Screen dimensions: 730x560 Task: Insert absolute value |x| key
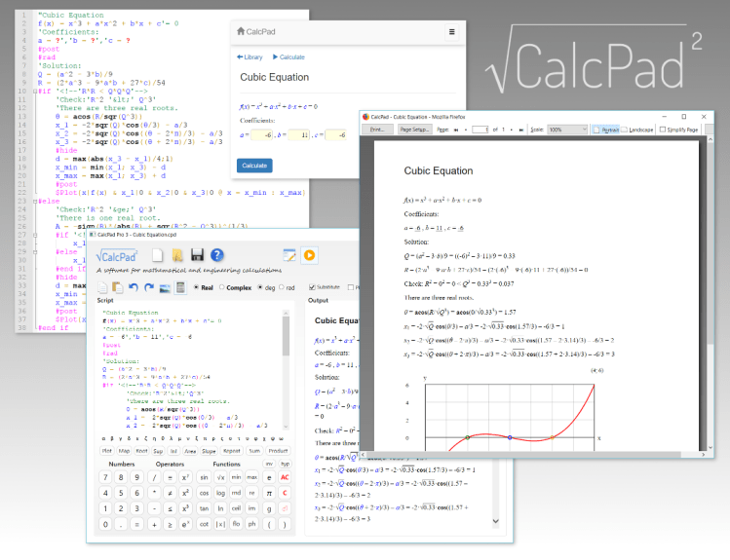pos(220,524)
